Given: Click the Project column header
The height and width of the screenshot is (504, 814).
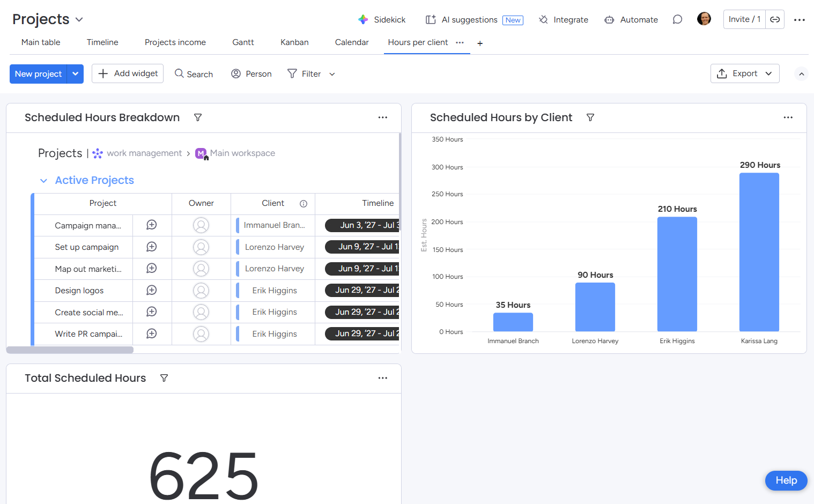Looking at the screenshot, I should pos(103,203).
